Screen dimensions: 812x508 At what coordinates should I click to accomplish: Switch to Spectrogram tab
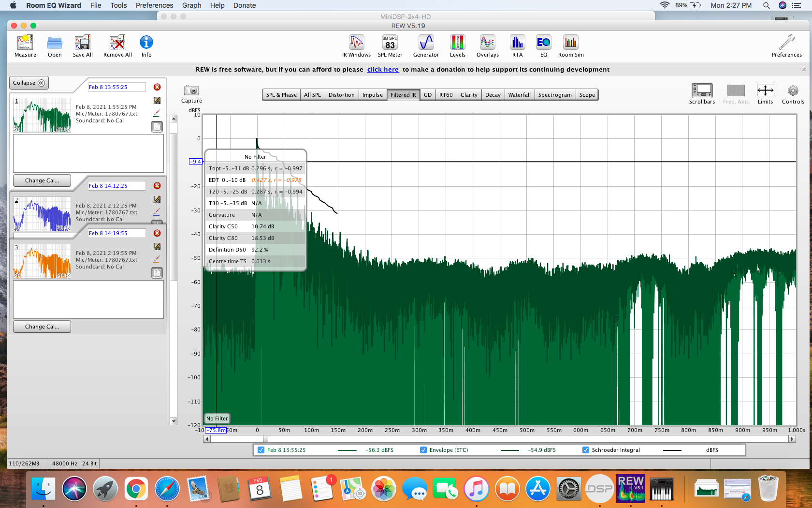click(555, 95)
